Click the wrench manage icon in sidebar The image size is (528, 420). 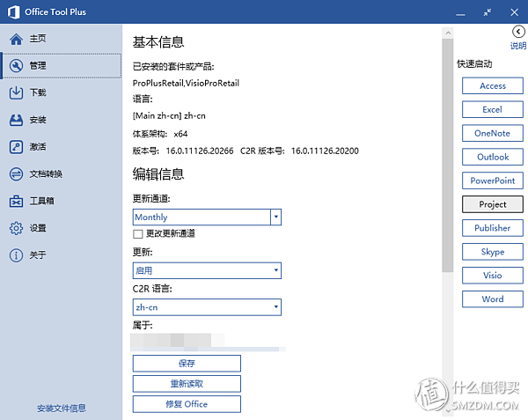(x=16, y=66)
